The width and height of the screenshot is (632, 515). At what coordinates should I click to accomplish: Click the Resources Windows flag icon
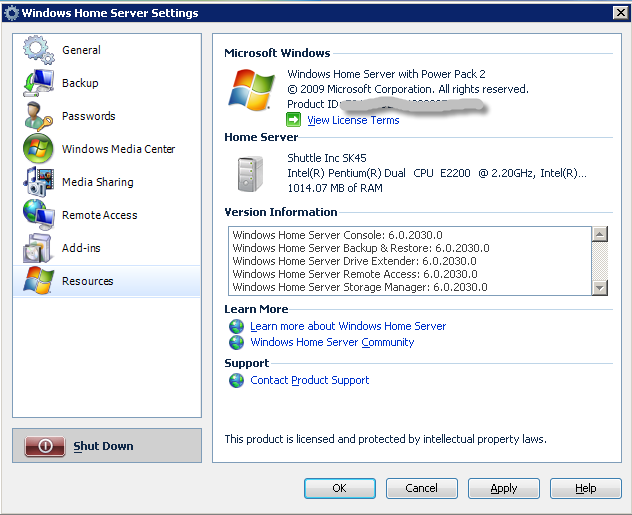coord(38,281)
